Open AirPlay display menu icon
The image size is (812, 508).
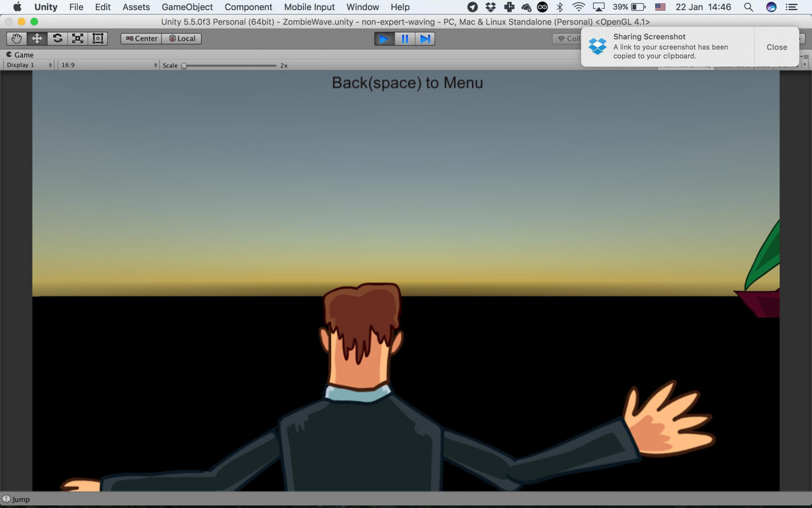[599, 7]
